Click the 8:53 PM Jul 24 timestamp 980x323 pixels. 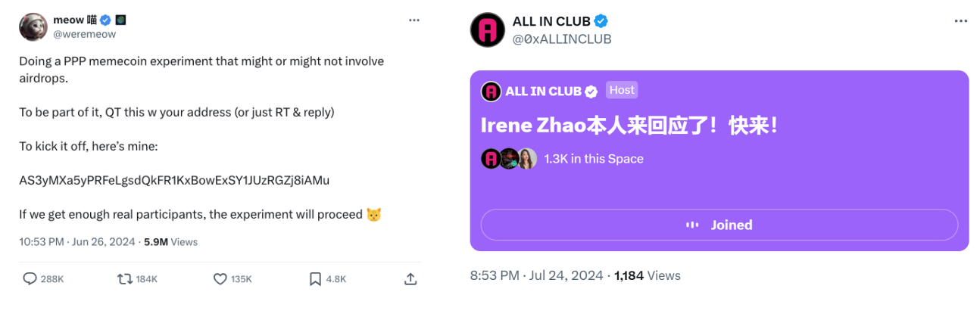click(536, 275)
